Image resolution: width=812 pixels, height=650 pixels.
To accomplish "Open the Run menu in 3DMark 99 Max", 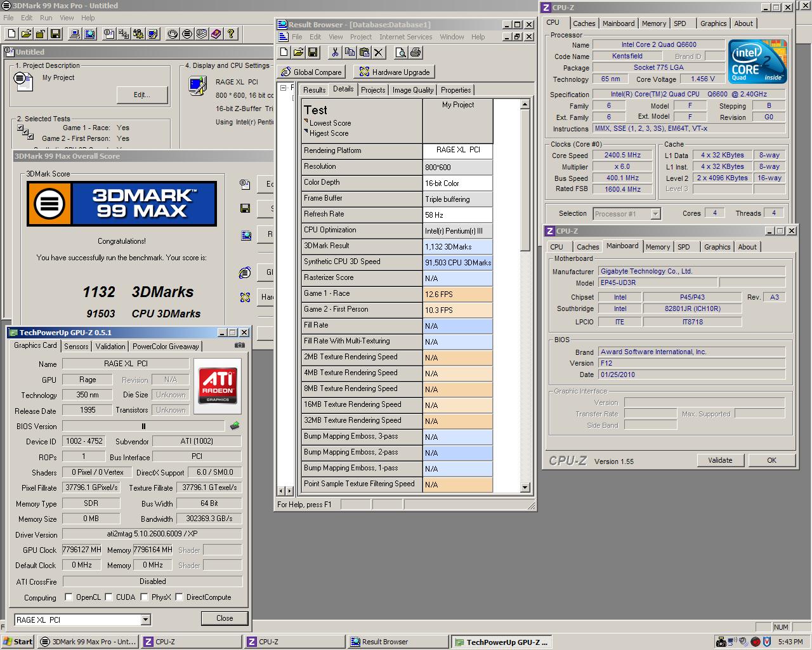I will click(46, 18).
